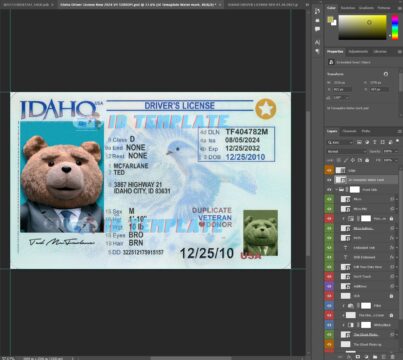Toggle visibility of the Front Side group

click(329, 189)
